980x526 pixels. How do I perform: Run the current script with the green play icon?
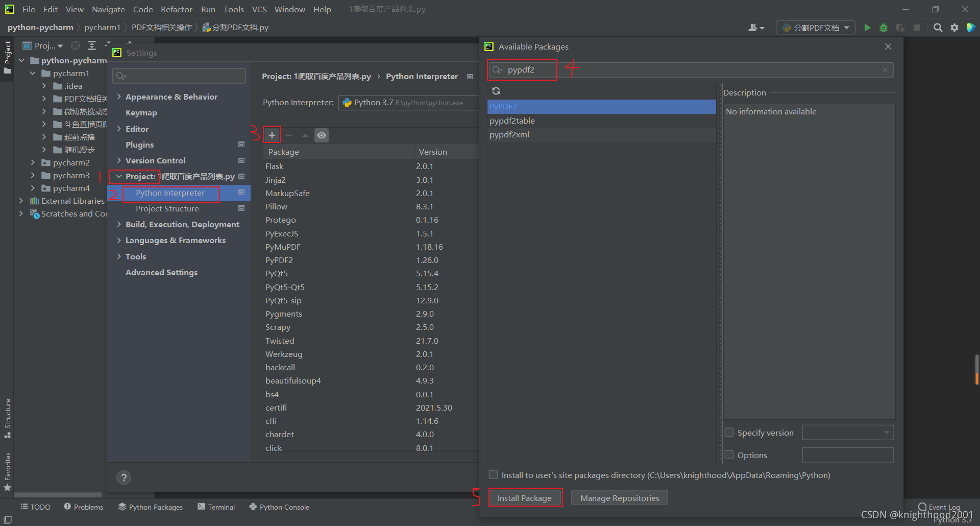(x=867, y=28)
